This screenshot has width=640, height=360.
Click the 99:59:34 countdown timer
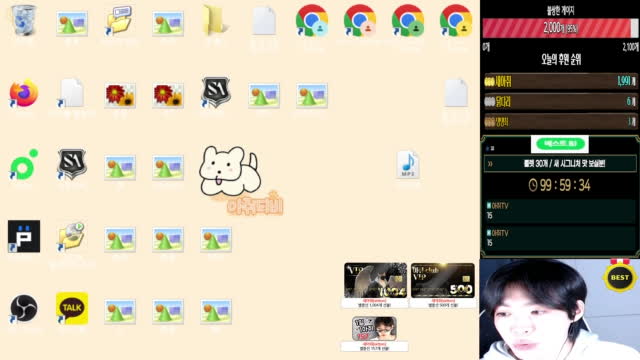[560, 185]
